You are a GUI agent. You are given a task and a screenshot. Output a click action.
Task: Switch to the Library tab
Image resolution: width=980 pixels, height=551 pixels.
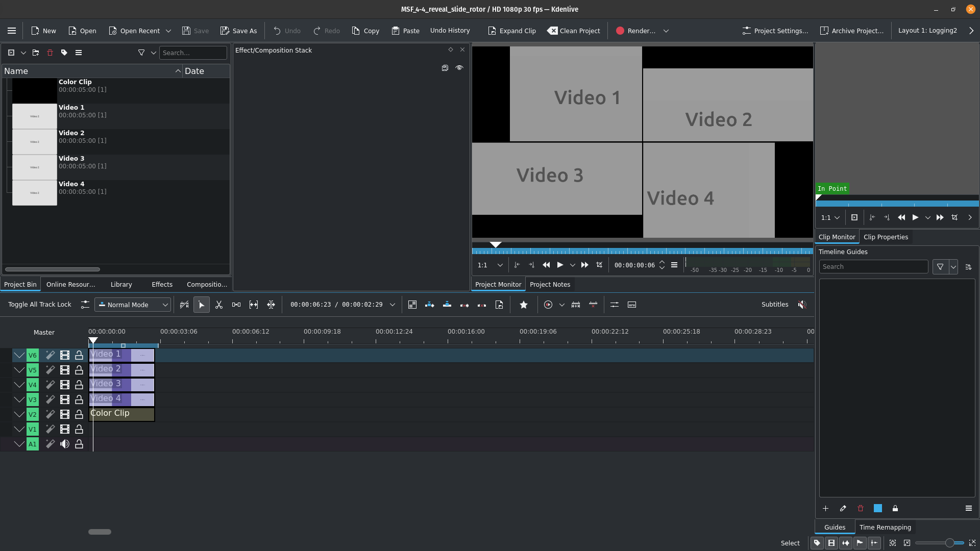point(121,285)
